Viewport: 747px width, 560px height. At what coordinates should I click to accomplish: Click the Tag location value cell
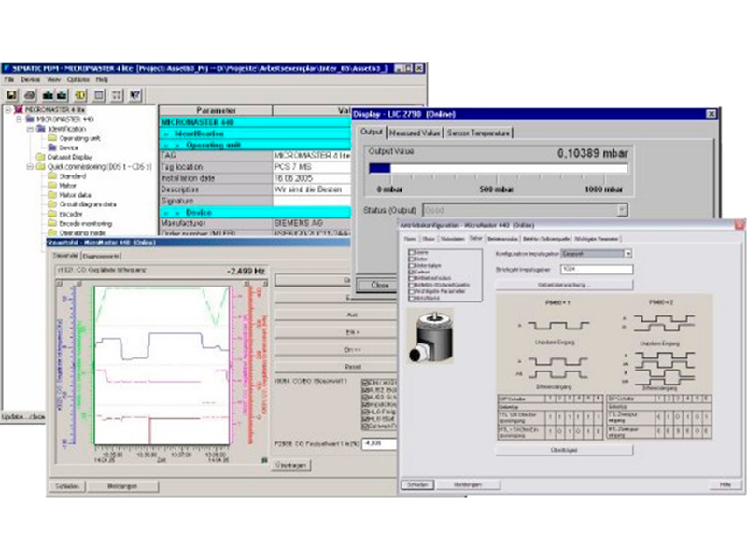click(312, 167)
